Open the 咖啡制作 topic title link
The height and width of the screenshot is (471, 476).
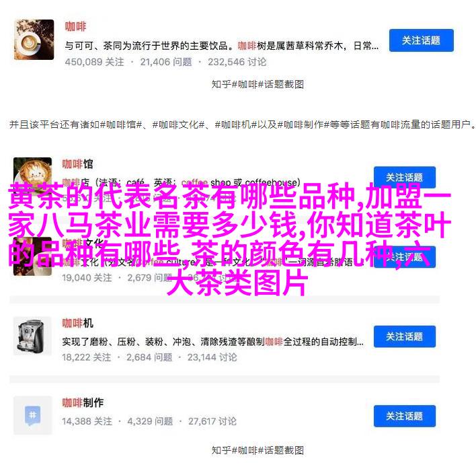(x=83, y=402)
